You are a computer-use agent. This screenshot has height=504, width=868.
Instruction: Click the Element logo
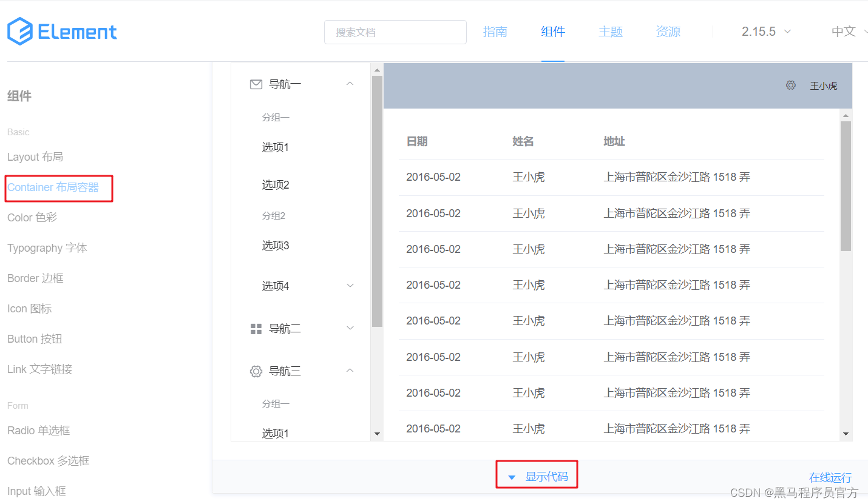coord(61,31)
